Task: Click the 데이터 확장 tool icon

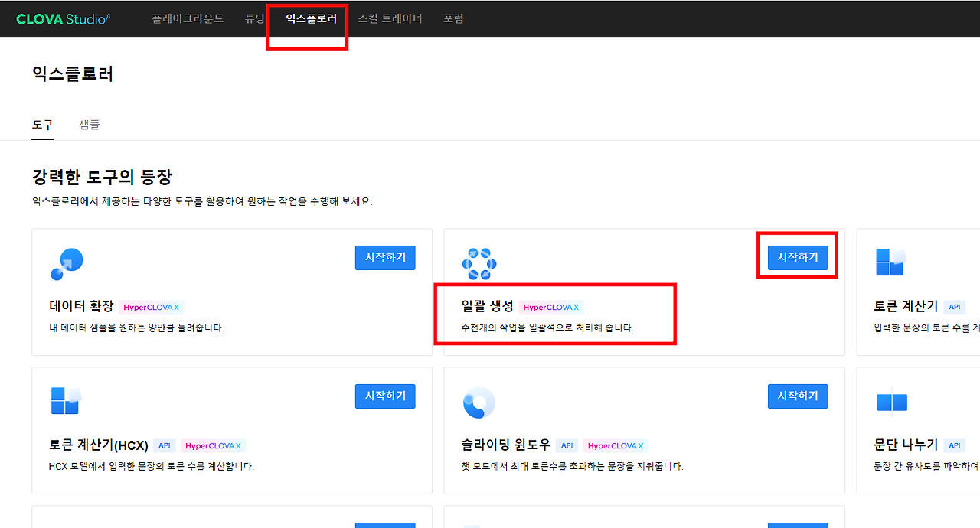Action: pyautogui.click(x=67, y=264)
